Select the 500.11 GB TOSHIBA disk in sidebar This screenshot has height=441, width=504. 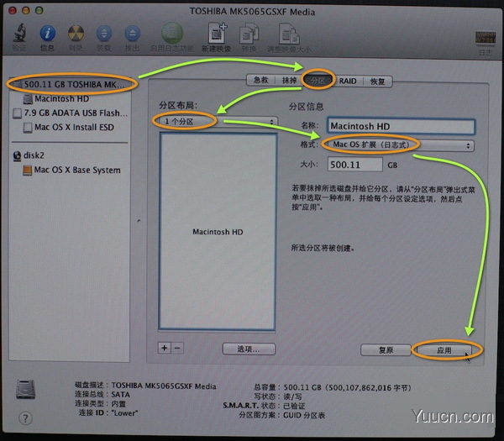point(70,84)
